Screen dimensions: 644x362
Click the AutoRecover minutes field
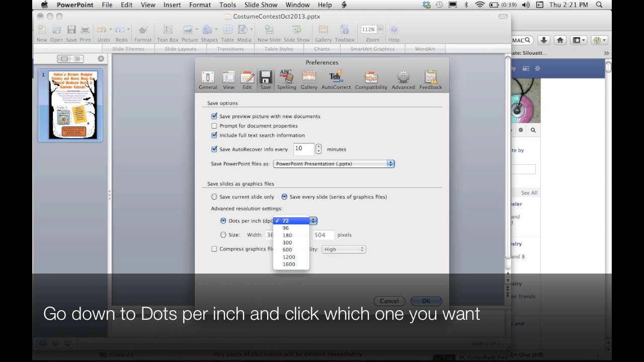click(303, 149)
